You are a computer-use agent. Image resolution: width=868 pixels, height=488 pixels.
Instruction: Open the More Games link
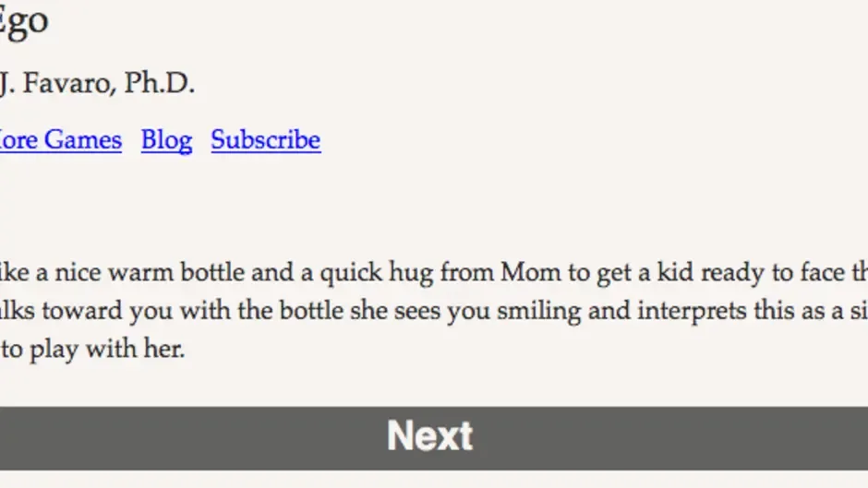click(60, 140)
